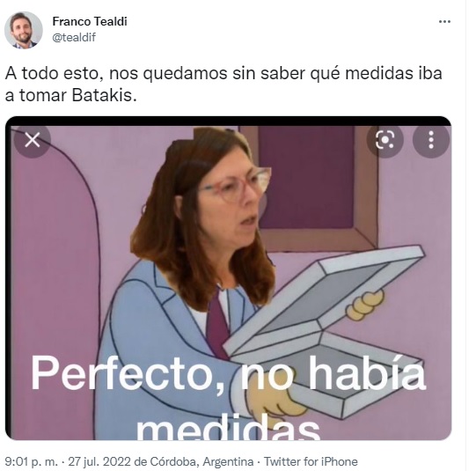Click the @tealdif handle

point(74,37)
